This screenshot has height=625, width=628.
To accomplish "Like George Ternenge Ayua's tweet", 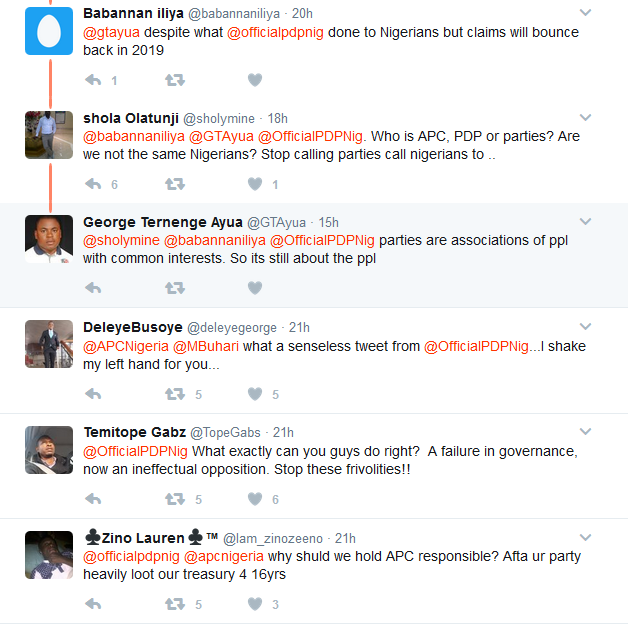I will coord(255,288).
